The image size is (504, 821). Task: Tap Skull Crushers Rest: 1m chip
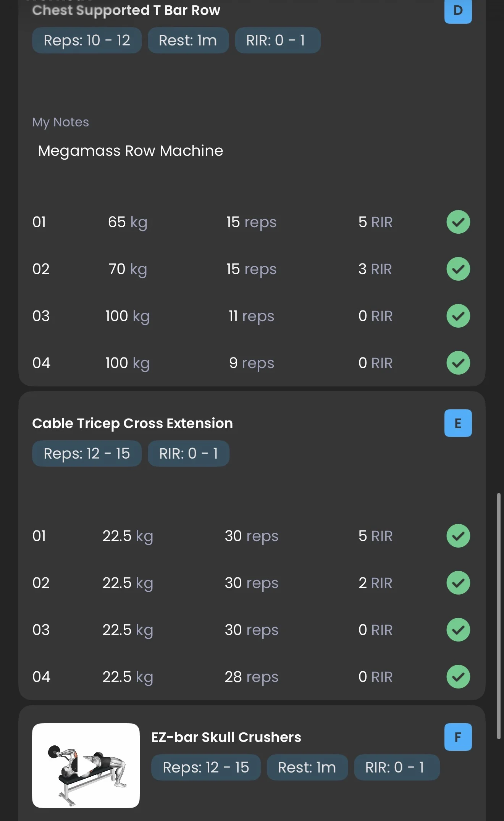click(x=307, y=767)
